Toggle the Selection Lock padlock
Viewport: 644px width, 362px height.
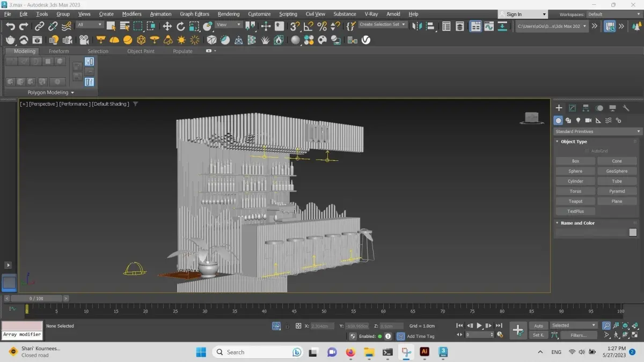287,326
